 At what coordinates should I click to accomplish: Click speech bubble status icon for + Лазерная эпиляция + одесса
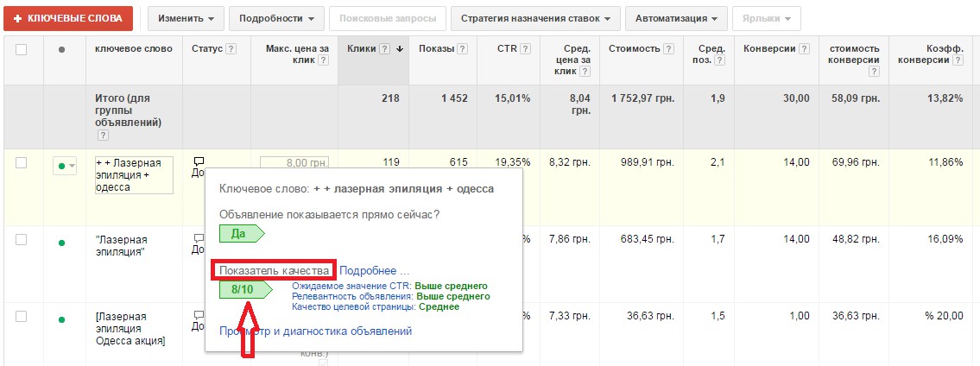[199, 161]
